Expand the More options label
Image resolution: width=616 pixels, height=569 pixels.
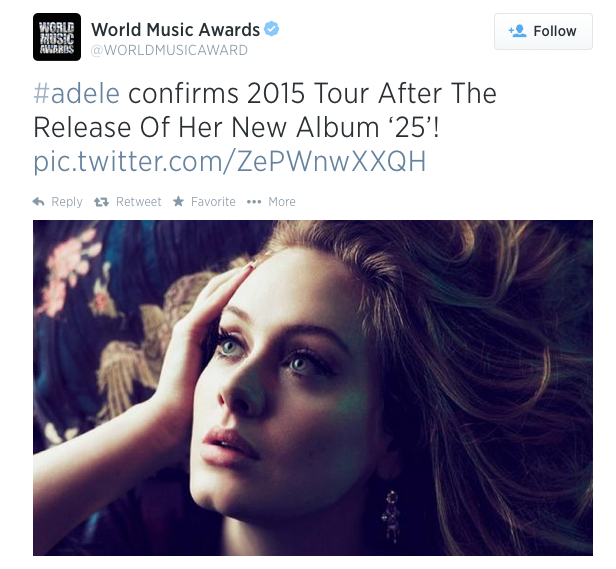[x=282, y=202]
